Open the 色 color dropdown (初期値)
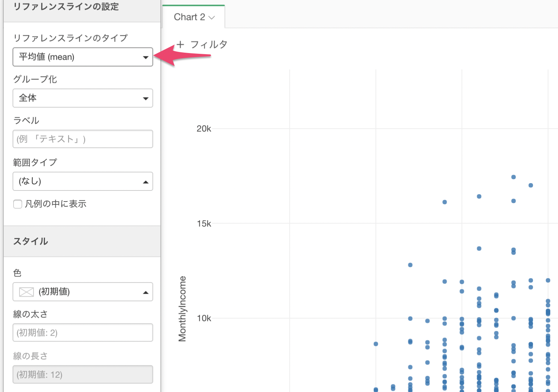 [x=83, y=292]
